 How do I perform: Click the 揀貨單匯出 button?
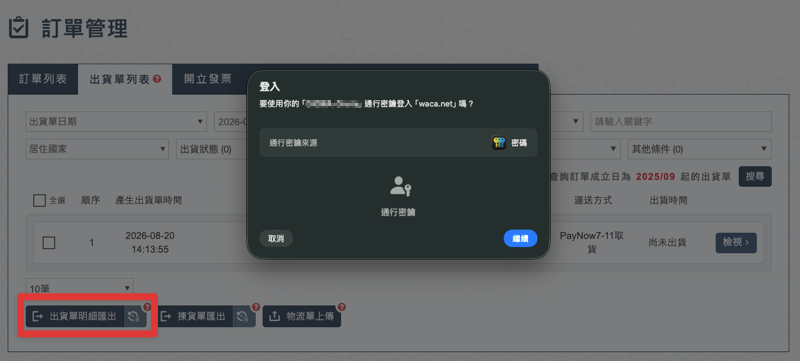(x=195, y=317)
